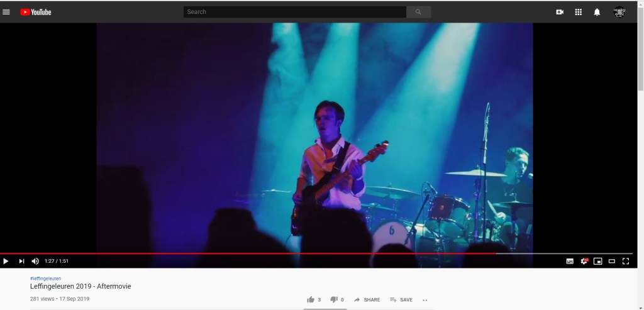The width and height of the screenshot is (644, 310).
Task: Open the create video camera icon
Action: click(x=560, y=12)
